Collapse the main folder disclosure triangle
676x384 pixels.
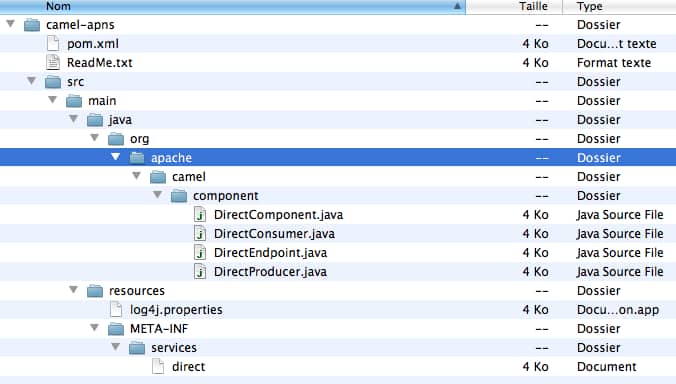53,100
